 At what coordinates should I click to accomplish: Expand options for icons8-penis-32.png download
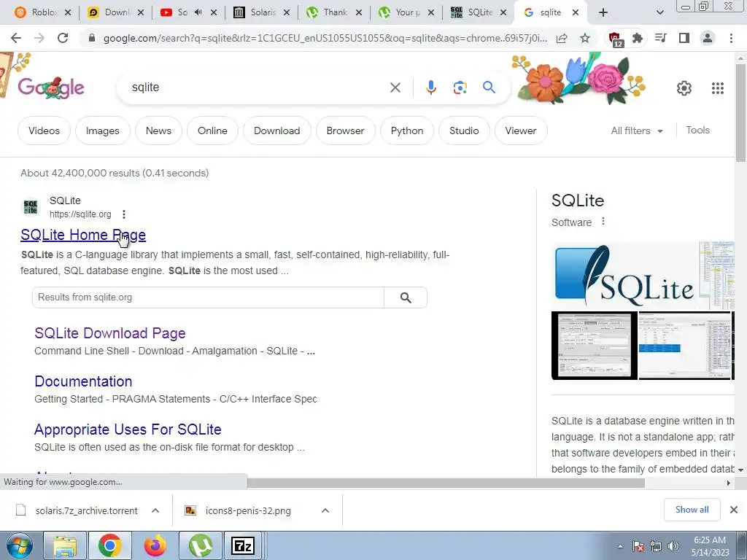coord(325,510)
